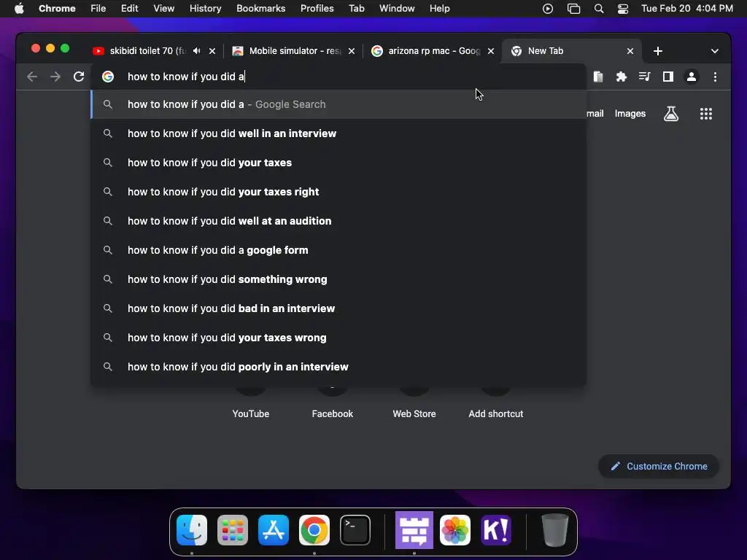Open Search Labs flask icon
The image size is (747, 560).
point(671,114)
